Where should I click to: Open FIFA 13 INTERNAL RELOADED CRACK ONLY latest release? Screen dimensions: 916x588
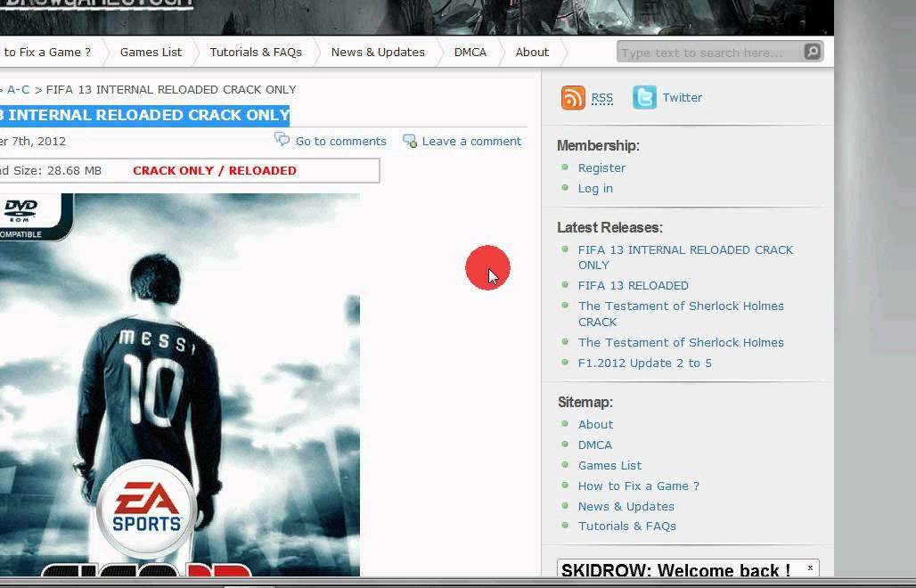pos(685,257)
